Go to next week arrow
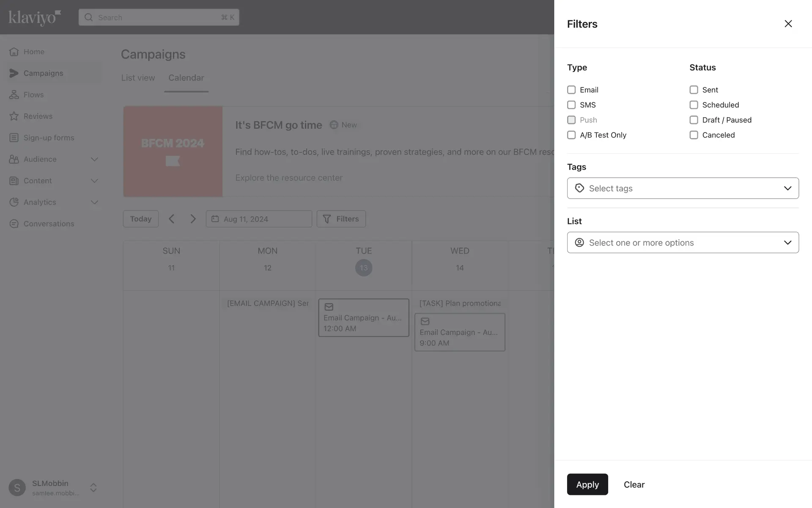812x508 pixels. click(x=193, y=219)
